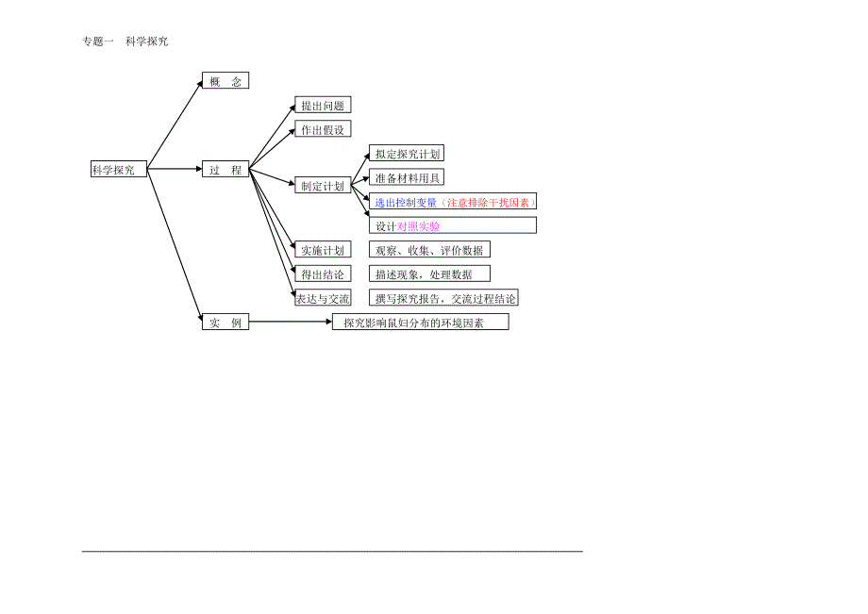Select the 拟定探究计划 box
Viewport: 868px width, 614px height.
point(407,154)
